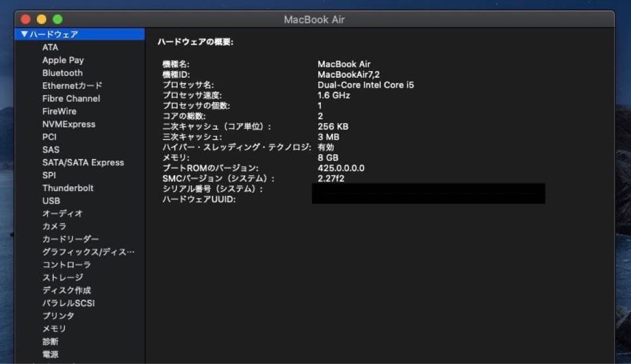Open the SATA/SATA Express section

(83, 162)
